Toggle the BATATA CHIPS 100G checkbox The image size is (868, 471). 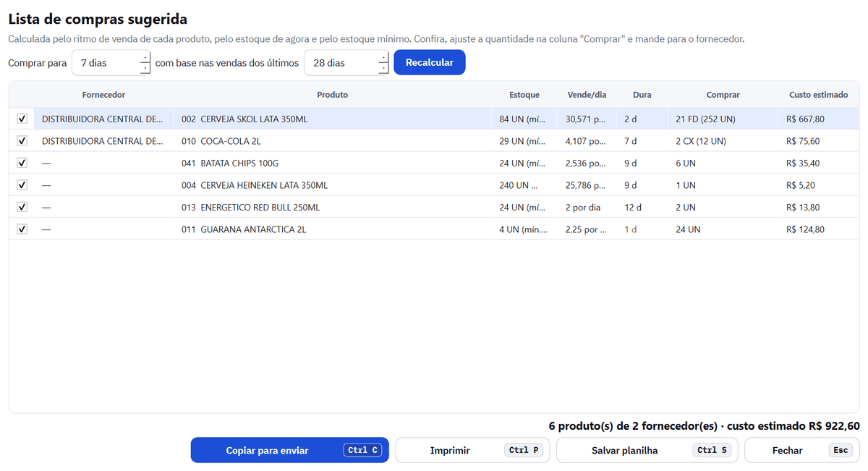(22, 163)
